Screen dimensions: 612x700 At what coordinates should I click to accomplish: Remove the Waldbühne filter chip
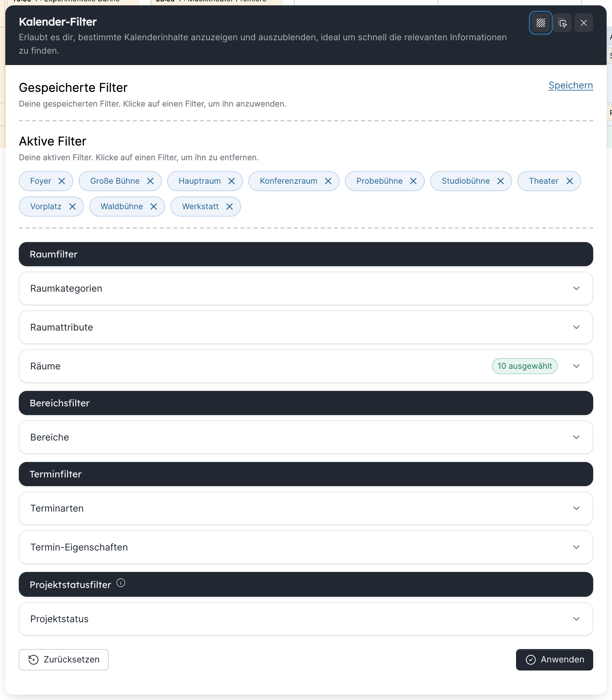pyautogui.click(x=154, y=207)
